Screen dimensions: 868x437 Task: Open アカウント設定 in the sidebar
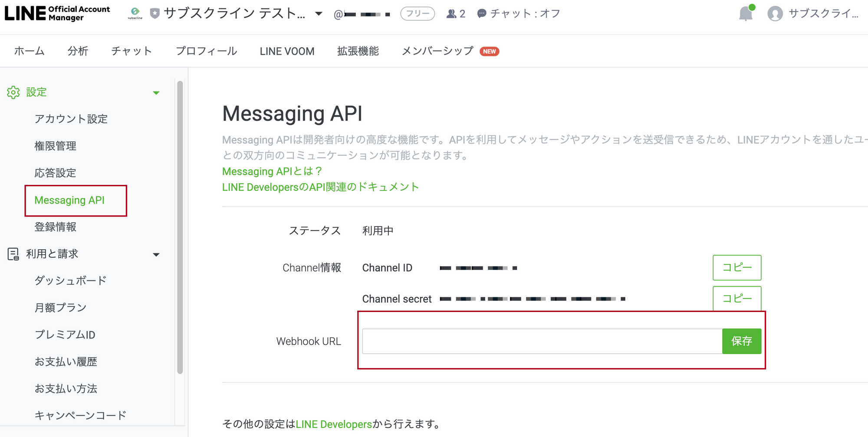click(71, 119)
